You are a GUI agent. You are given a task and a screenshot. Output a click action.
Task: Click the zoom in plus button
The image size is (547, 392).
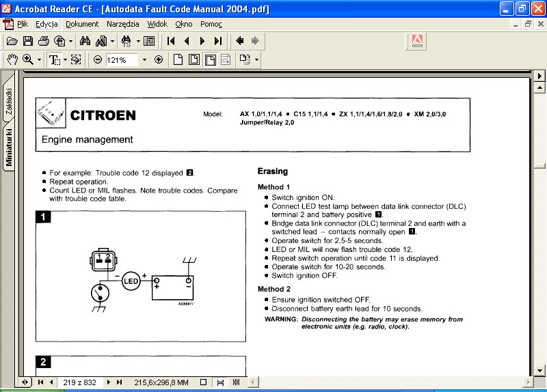(159, 59)
